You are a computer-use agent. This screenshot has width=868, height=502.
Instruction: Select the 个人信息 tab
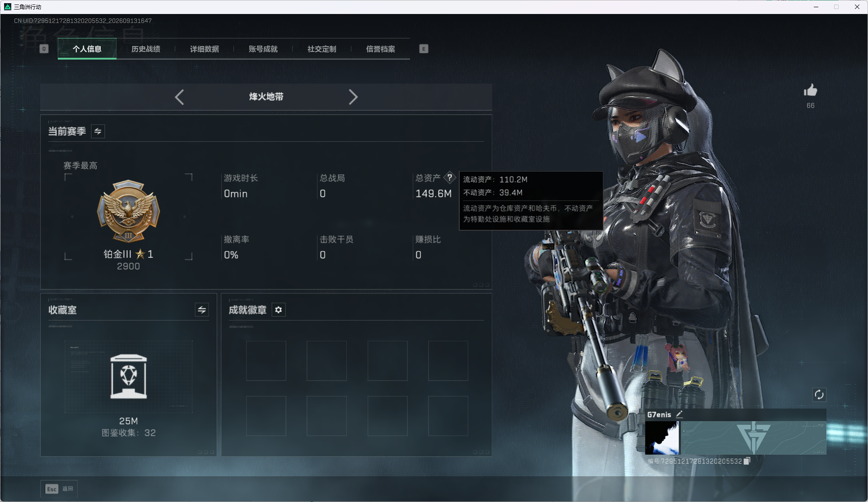[87, 49]
